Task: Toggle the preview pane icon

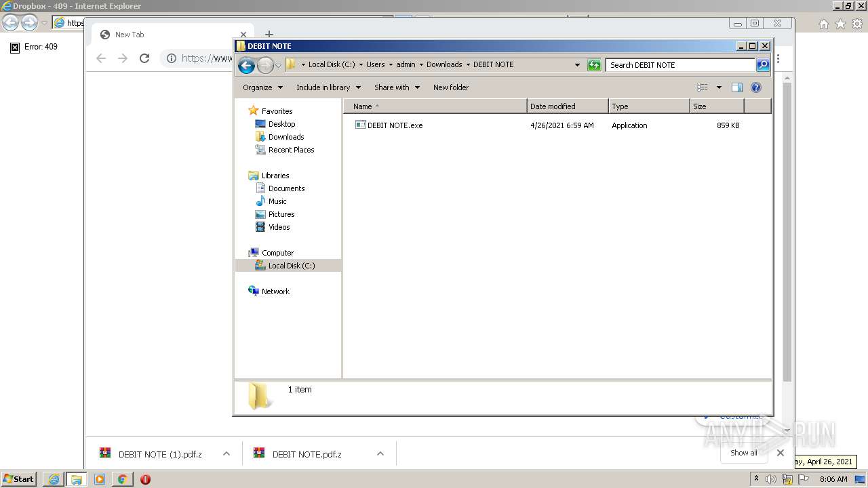Action: click(737, 87)
